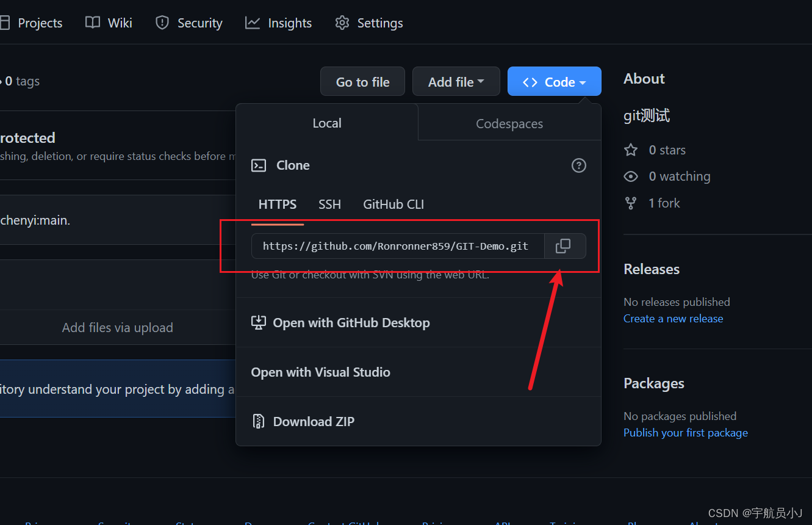Select the HTTPS clone URL field
The height and width of the screenshot is (525, 812).
click(395, 245)
